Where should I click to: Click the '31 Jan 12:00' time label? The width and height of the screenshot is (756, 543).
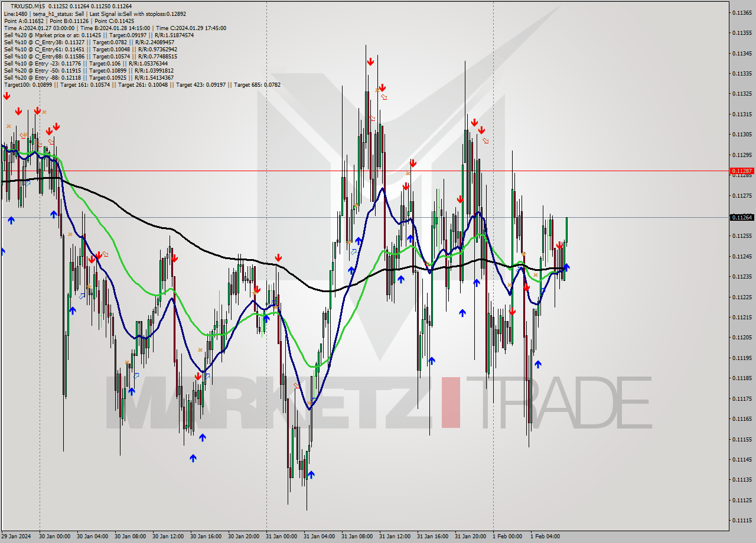pyautogui.click(x=395, y=537)
